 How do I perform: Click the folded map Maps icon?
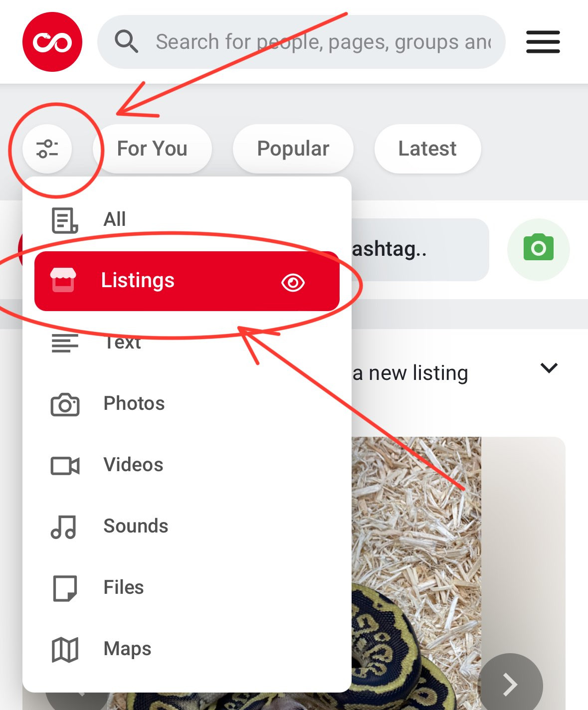[65, 650]
